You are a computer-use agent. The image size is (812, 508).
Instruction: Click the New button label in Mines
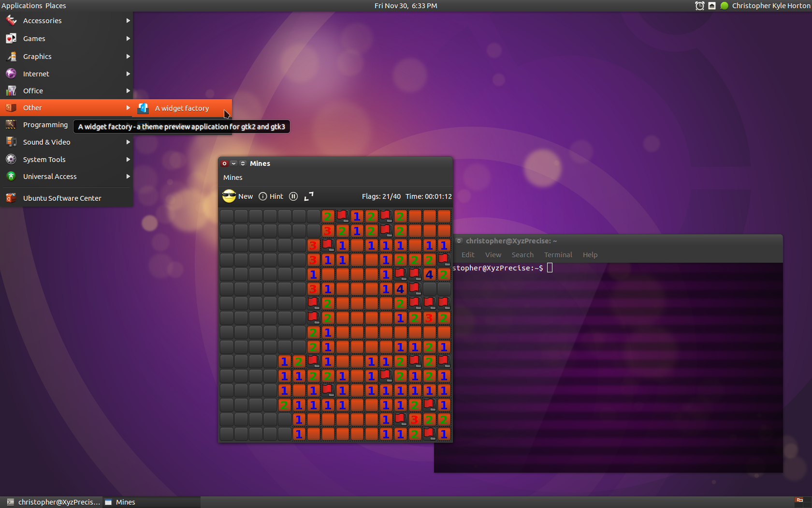coord(246,196)
